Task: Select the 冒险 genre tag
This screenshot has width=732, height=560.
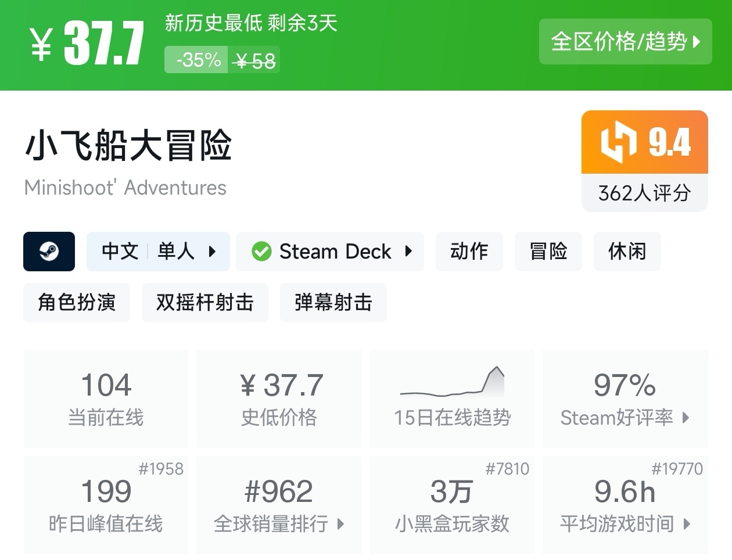Action: coord(548,252)
